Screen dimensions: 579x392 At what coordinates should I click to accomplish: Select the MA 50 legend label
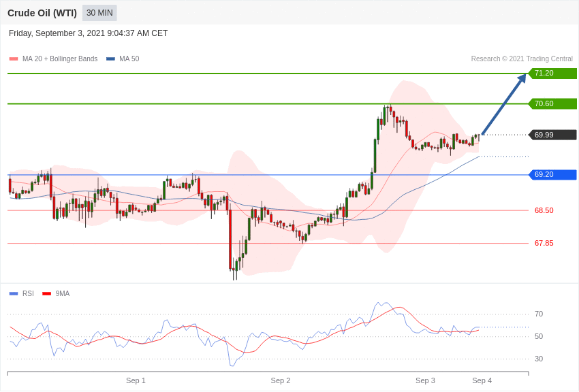129,59
